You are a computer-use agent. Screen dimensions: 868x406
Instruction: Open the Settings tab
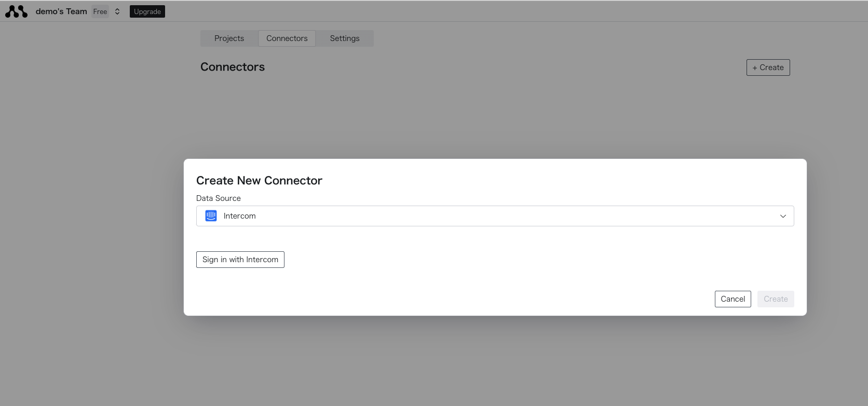click(344, 38)
